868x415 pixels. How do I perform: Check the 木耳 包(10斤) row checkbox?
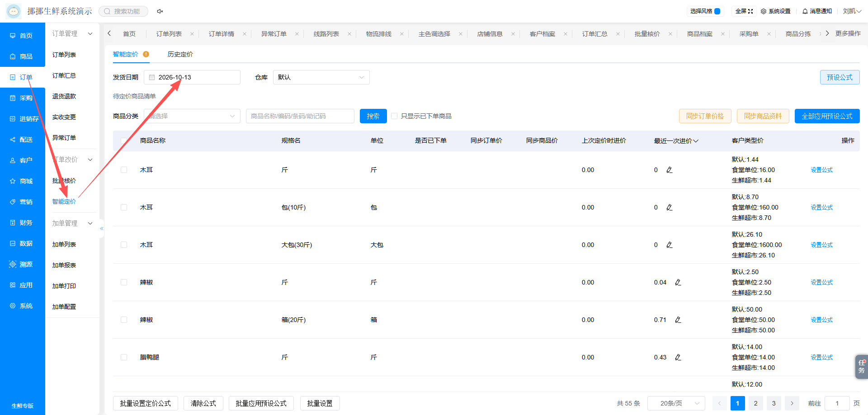pos(124,207)
